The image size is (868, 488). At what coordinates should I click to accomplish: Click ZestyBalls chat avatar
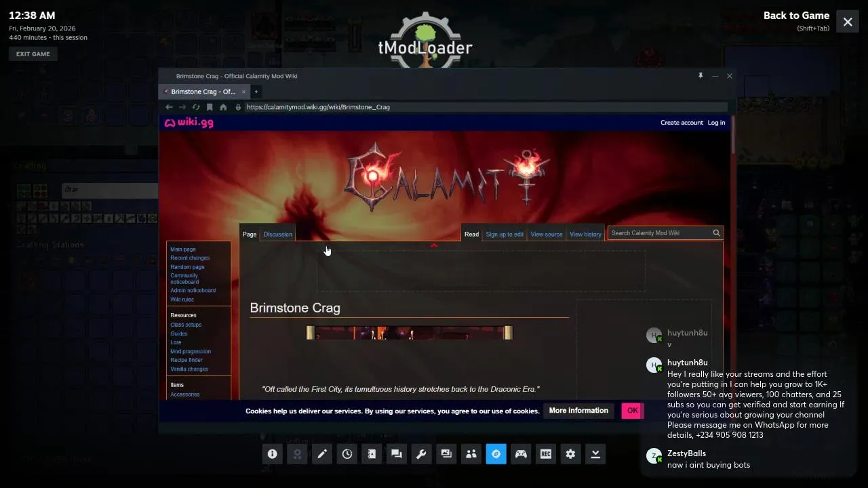[654, 457]
